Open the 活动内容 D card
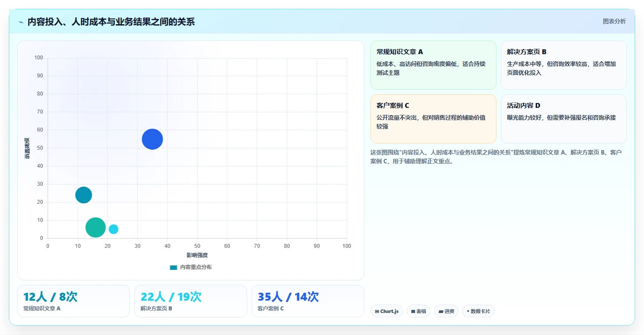The height and width of the screenshot is (335, 644). tap(564, 119)
